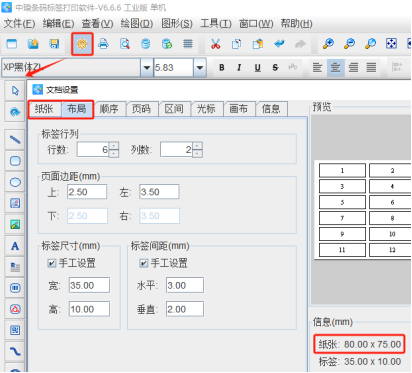Click the scissors cut icon

pyautogui.click(x=216, y=44)
